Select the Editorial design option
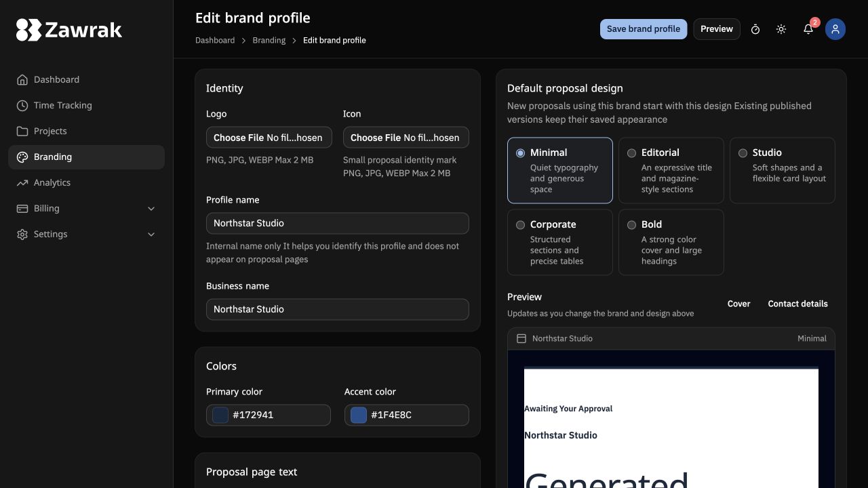The image size is (868, 488). click(x=671, y=170)
